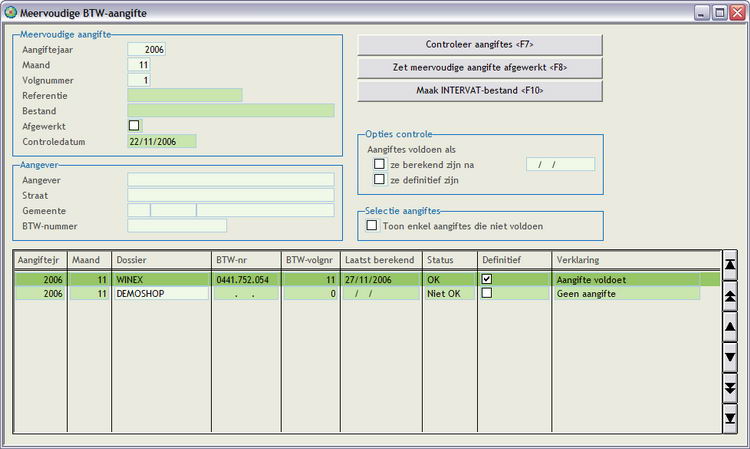The height and width of the screenshot is (449, 750).
Task: Uncheck Definitief checkbox in WINEX row
Action: pos(486,279)
